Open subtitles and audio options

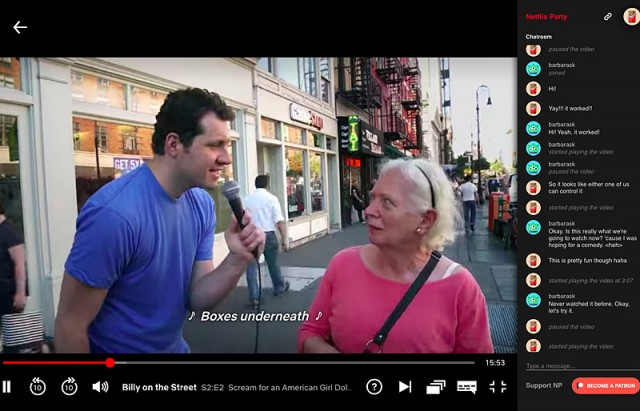[467, 387]
